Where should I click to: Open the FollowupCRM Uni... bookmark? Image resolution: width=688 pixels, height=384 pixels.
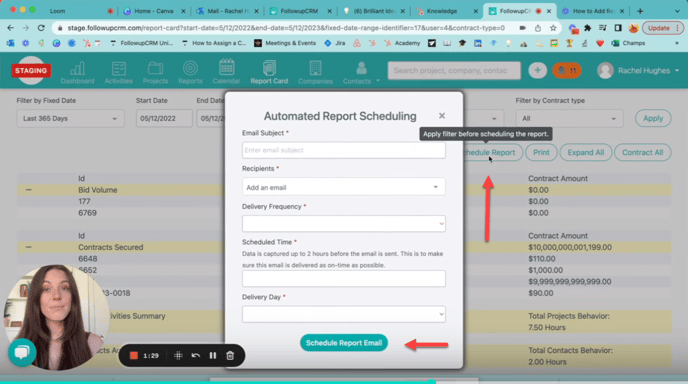(x=141, y=43)
